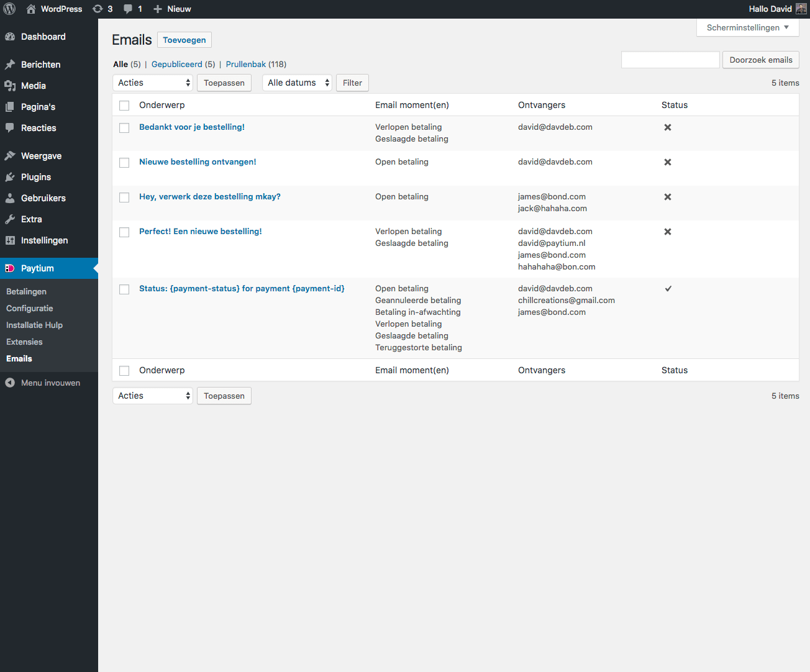Open Betalingen submenu item
Viewport: 810px width, 672px height.
point(26,291)
